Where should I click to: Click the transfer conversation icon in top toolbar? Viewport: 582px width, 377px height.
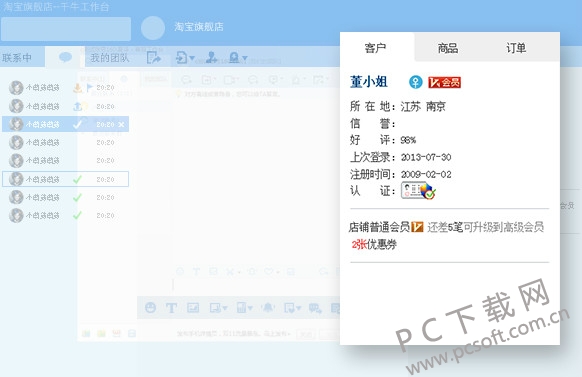pyautogui.click(x=154, y=58)
